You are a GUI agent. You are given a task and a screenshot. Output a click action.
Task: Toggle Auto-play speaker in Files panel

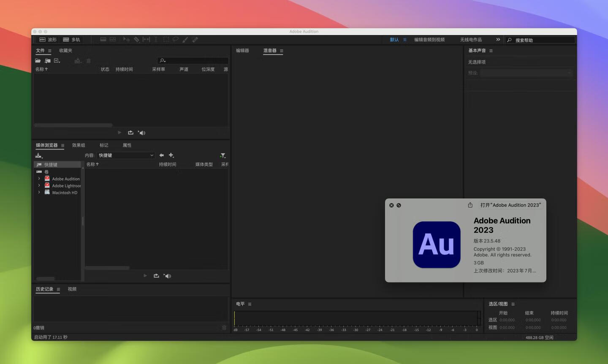pyautogui.click(x=142, y=133)
